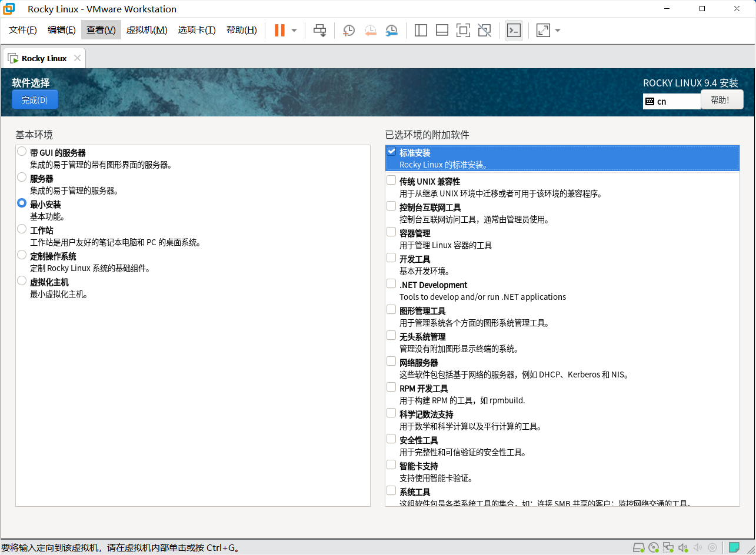This screenshot has width=756, height=555.
Task: Select the 工作站 base environment
Action: point(22,230)
